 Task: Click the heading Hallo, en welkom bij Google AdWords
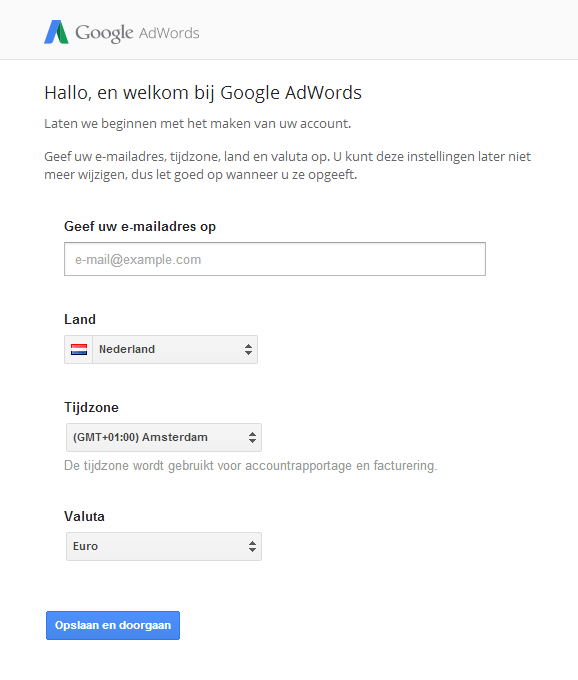coord(203,93)
